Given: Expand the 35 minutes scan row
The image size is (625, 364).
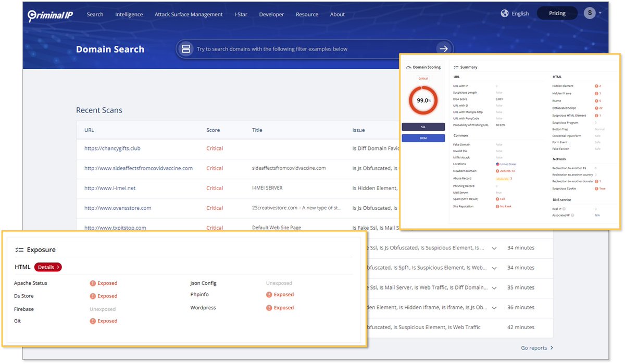Looking at the screenshot, I should click(x=494, y=287).
